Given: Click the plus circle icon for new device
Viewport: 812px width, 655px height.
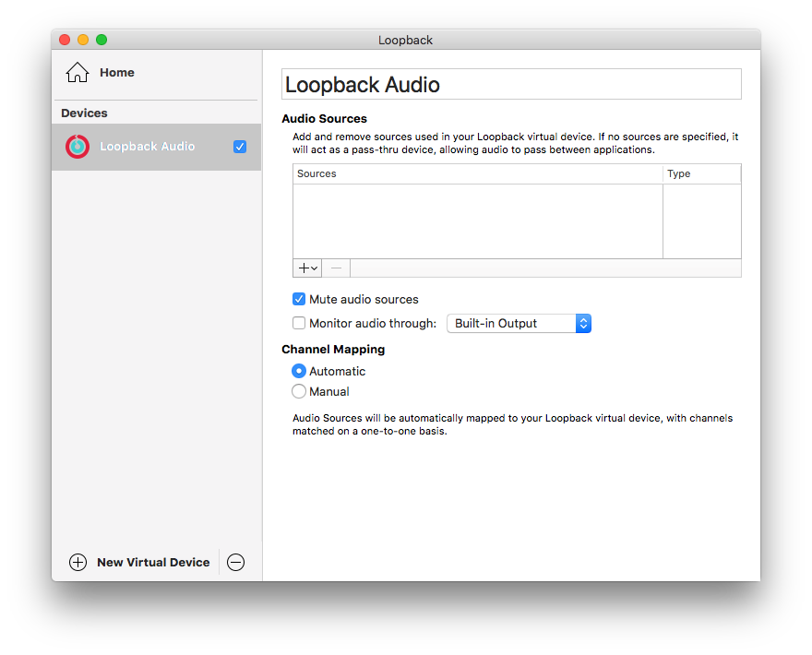Looking at the screenshot, I should [78, 562].
